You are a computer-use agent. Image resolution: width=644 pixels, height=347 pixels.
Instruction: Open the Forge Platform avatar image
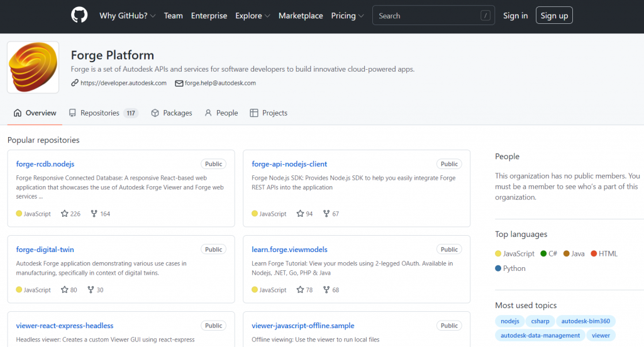point(33,67)
